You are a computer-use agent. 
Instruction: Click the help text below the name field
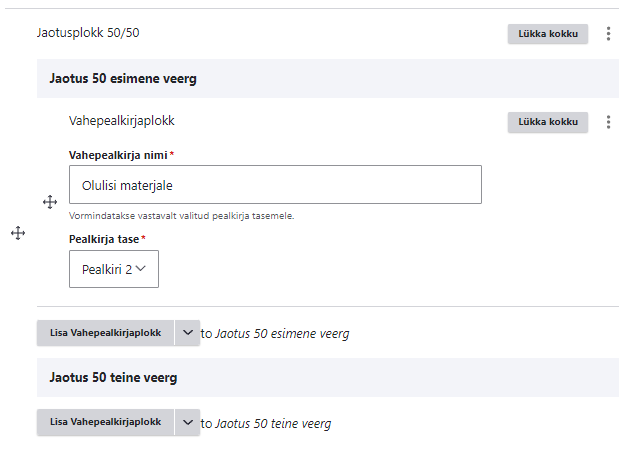[x=181, y=215]
